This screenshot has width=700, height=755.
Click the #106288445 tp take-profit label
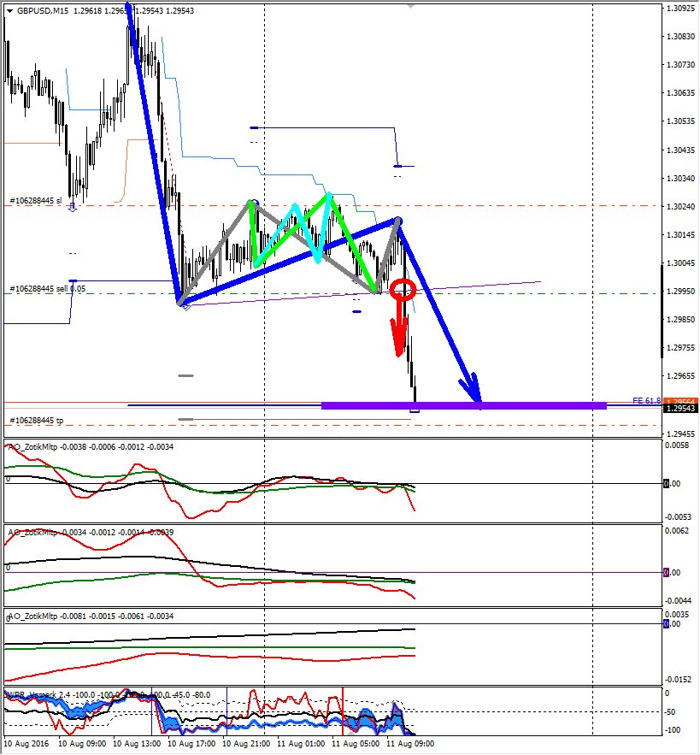coord(36,422)
